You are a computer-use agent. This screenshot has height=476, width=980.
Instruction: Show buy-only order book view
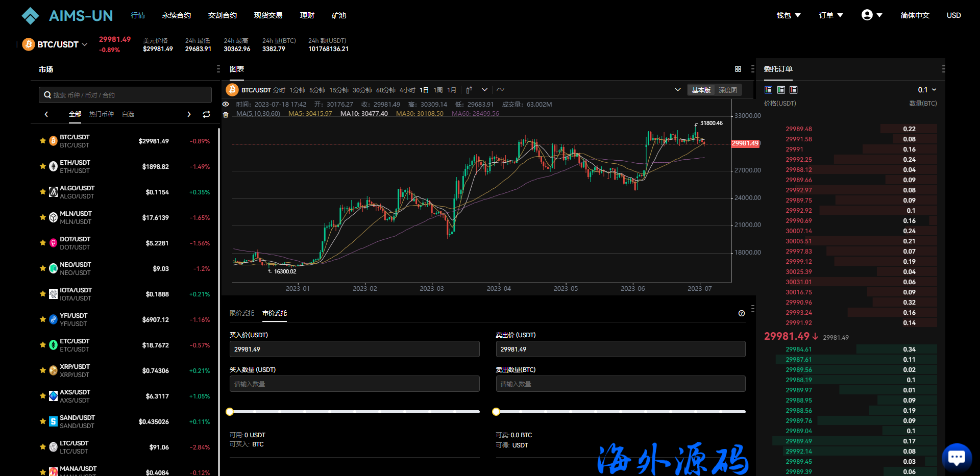tap(781, 90)
